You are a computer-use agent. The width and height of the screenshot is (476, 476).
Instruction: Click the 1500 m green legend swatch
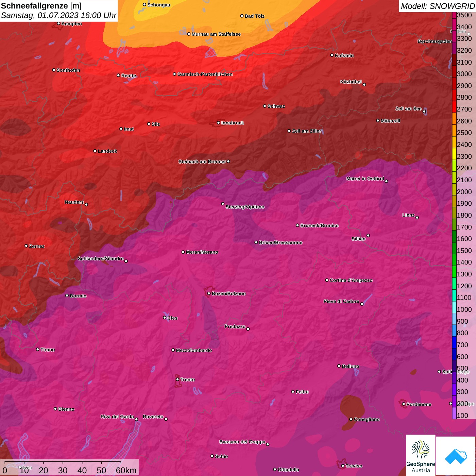tap(454, 248)
